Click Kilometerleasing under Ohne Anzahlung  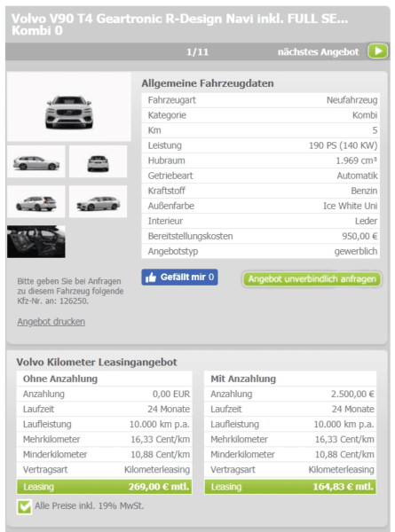coord(157,470)
